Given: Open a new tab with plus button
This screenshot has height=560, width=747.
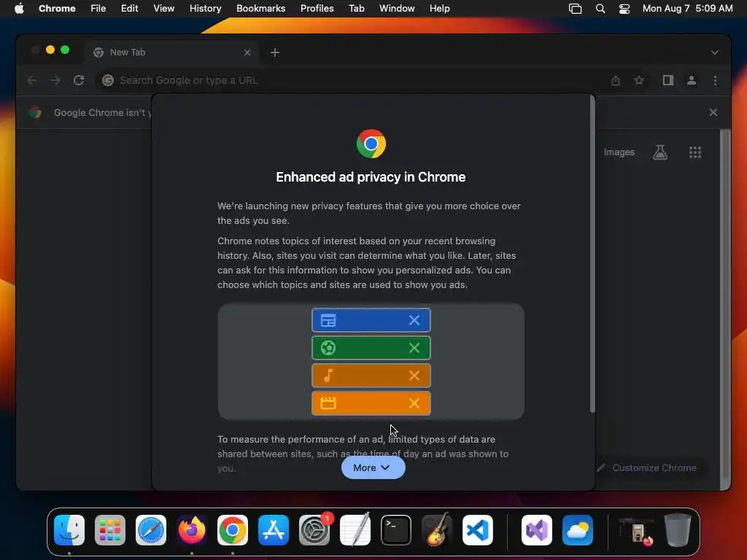Looking at the screenshot, I should pos(275,52).
